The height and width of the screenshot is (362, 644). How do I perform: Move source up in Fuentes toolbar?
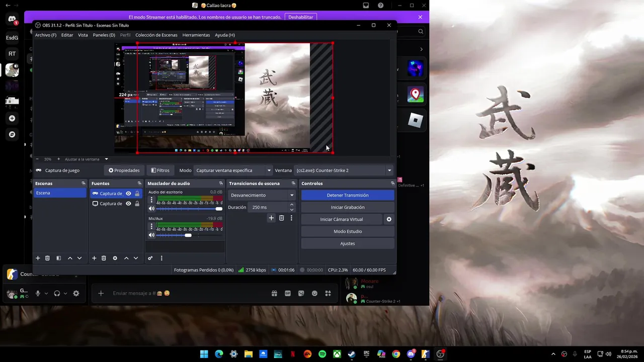[126, 258]
